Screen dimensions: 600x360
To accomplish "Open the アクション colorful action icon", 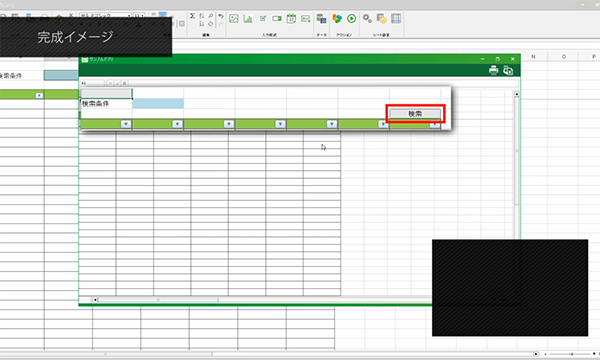I will click(337, 18).
